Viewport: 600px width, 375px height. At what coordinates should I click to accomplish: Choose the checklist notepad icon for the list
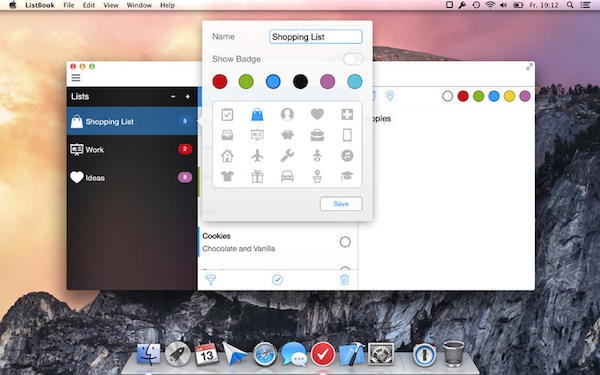pyautogui.click(x=227, y=114)
